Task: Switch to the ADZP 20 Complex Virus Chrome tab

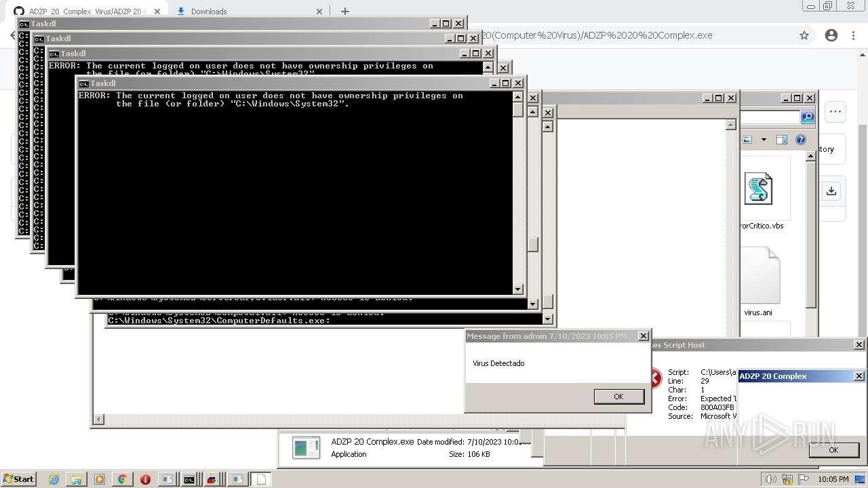Action: pyautogui.click(x=87, y=11)
